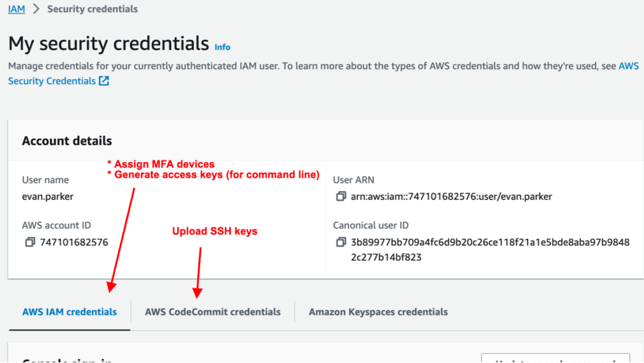This screenshot has height=363, width=644.
Task: Click the Assign MFA devices annotation
Action: [164, 164]
